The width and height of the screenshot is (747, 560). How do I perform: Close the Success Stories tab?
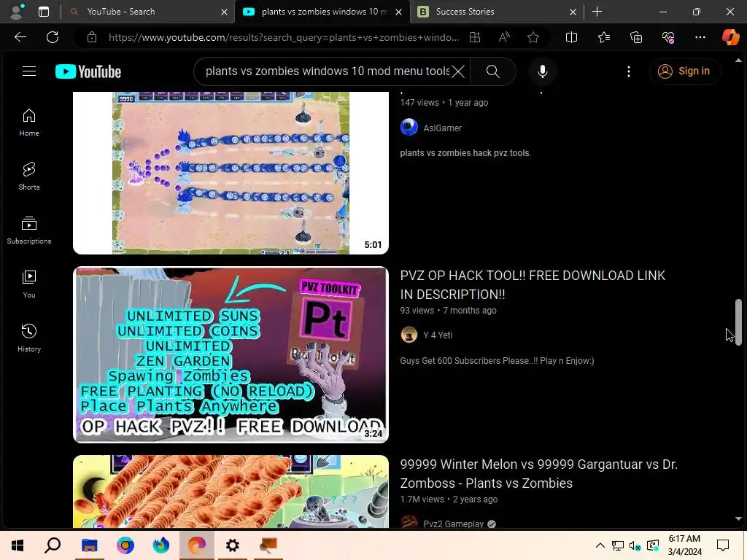click(x=573, y=12)
